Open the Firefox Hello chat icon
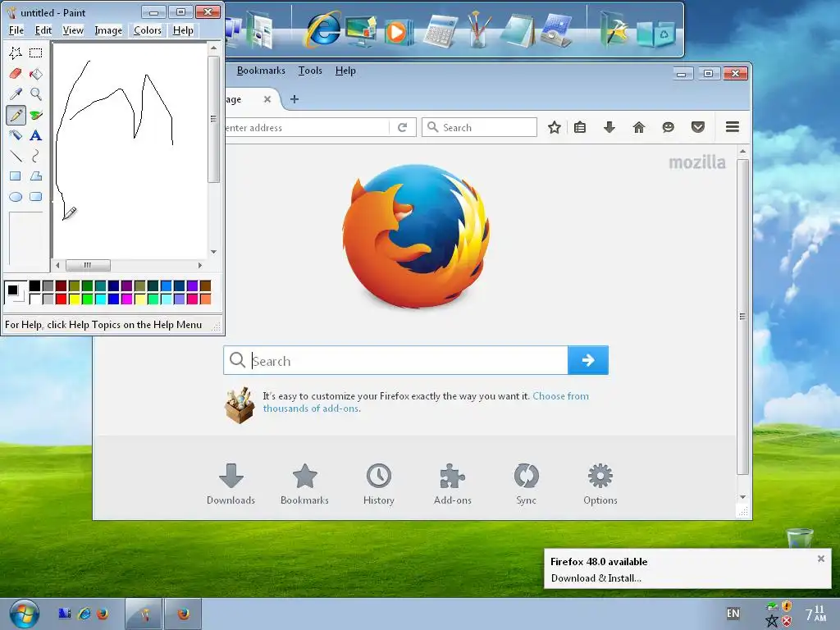This screenshot has height=630, width=840. (x=668, y=127)
